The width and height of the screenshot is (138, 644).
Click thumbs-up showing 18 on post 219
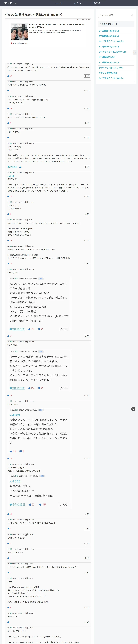8,264
